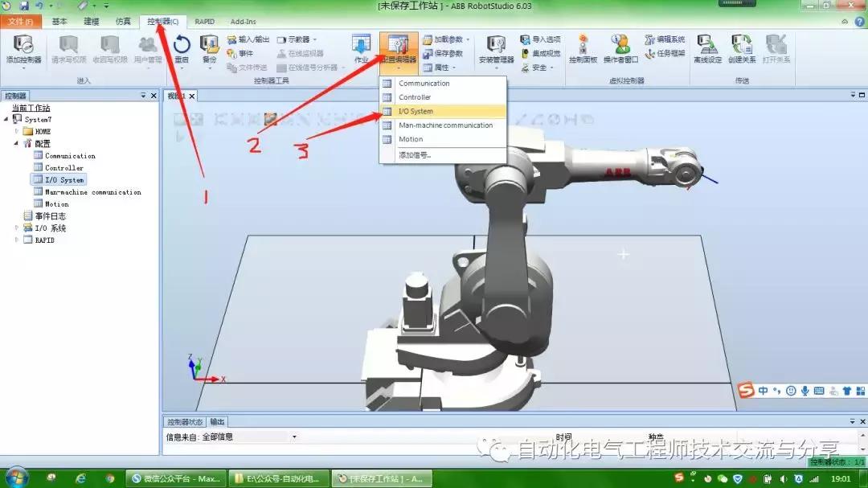868x488 pixels.
Task: Open the 安装管理器 (Installation Manager) icon
Action: pyautogui.click(x=496, y=48)
